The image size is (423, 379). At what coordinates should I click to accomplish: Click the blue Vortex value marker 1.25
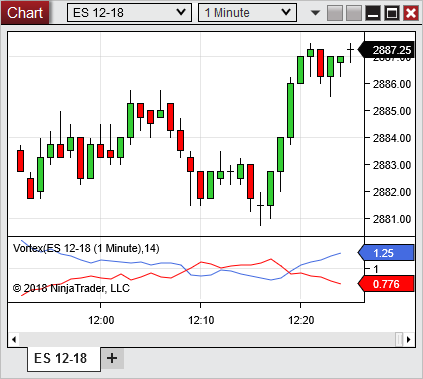tap(386, 253)
